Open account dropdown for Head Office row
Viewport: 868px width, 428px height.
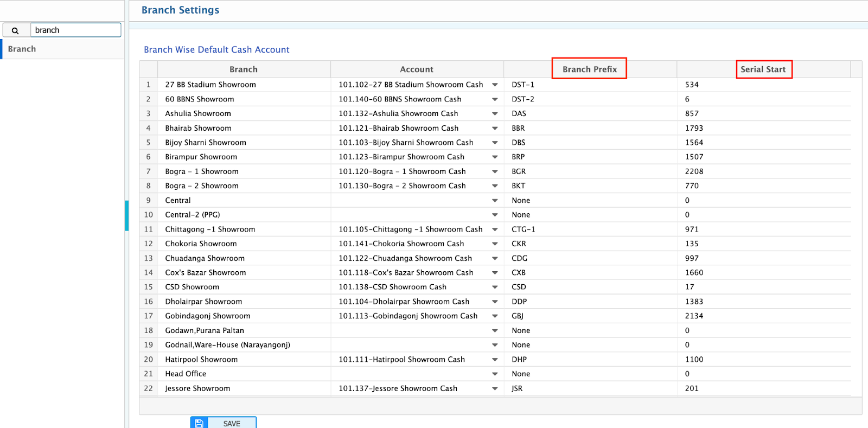coord(495,374)
